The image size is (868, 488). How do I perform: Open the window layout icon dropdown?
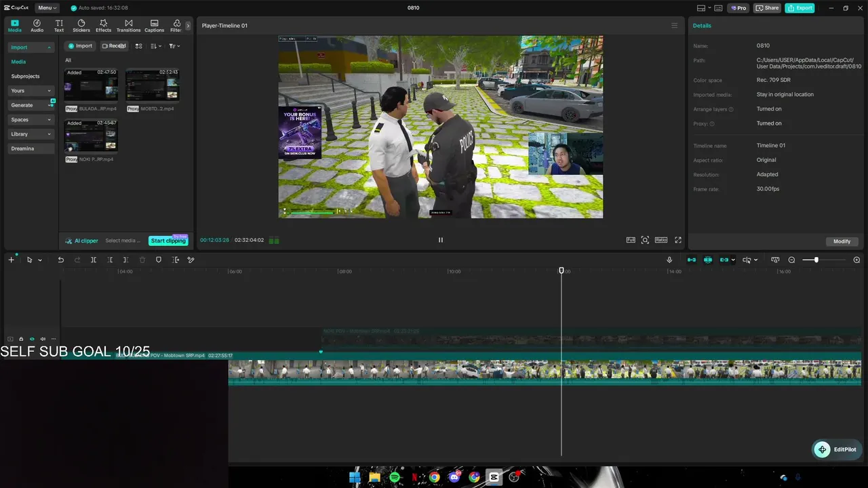point(704,8)
